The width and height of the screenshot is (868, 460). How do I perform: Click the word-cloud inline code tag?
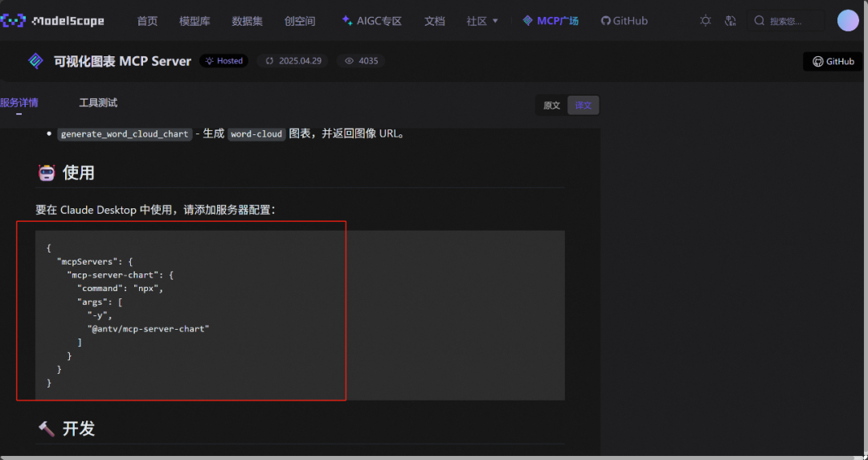(257, 134)
